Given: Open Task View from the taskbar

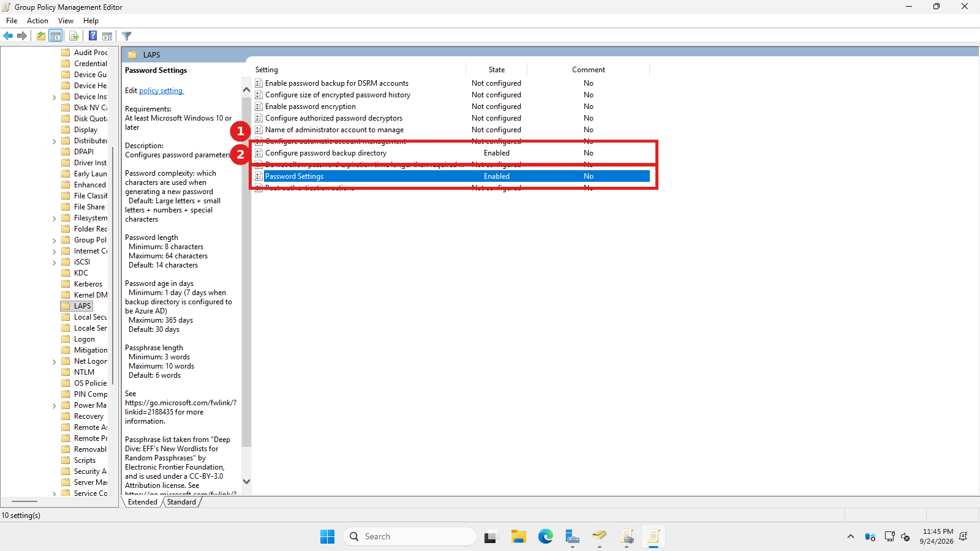Looking at the screenshot, I should tap(491, 537).
